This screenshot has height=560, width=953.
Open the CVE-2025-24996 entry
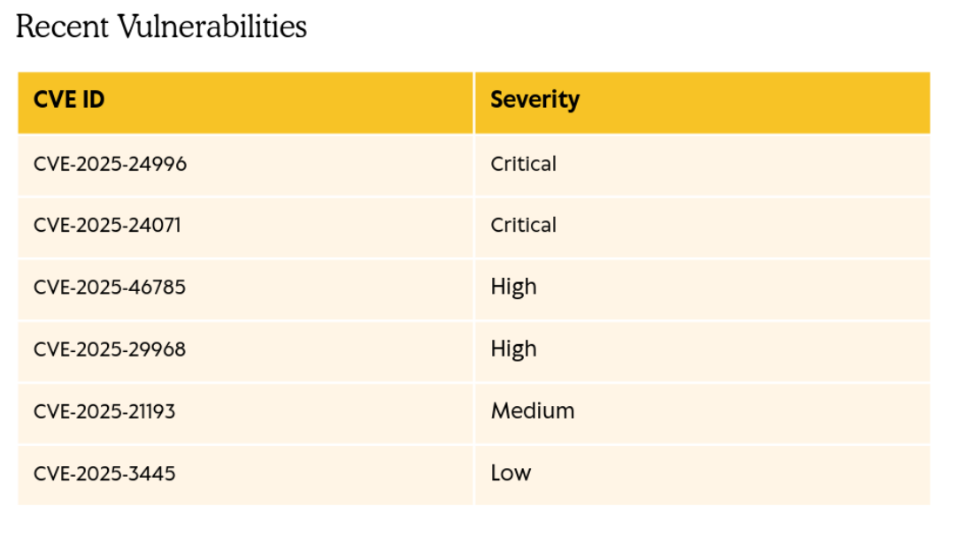click(x=110, y=165)
